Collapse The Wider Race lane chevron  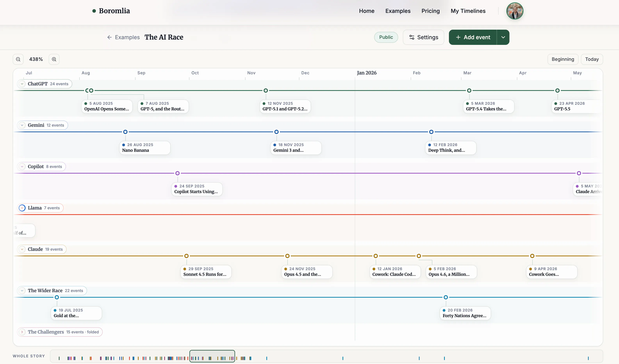[22, 291]
